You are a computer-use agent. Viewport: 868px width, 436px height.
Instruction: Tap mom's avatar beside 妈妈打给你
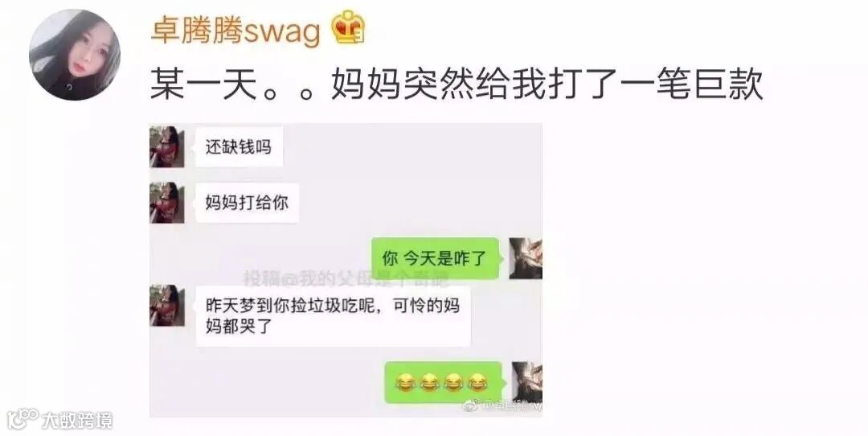pos(167,202)
